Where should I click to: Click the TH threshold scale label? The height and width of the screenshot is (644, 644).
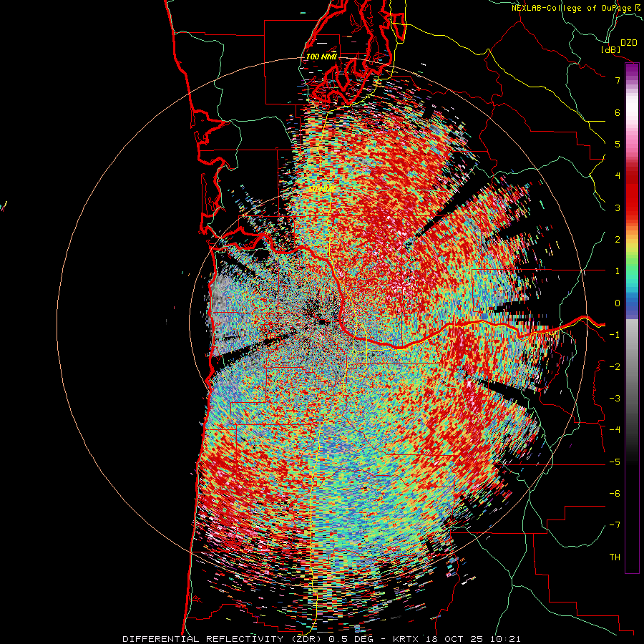pos(615,557)
